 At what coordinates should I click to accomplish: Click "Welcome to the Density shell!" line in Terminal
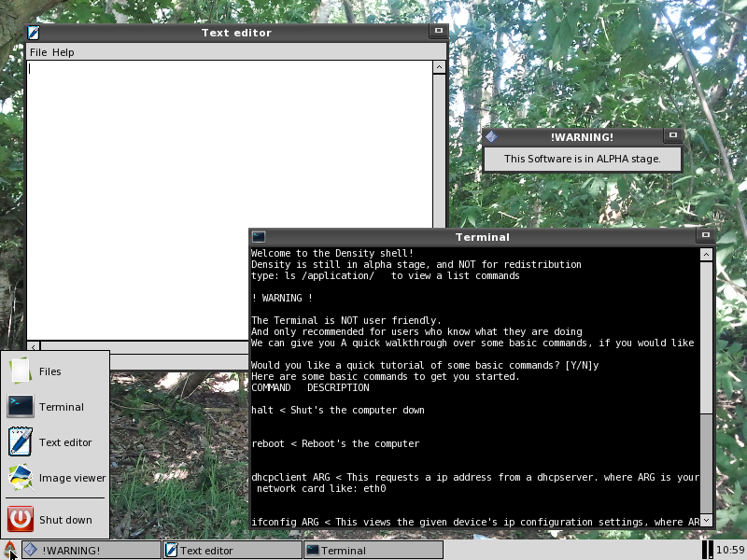[x=332, y=253]
